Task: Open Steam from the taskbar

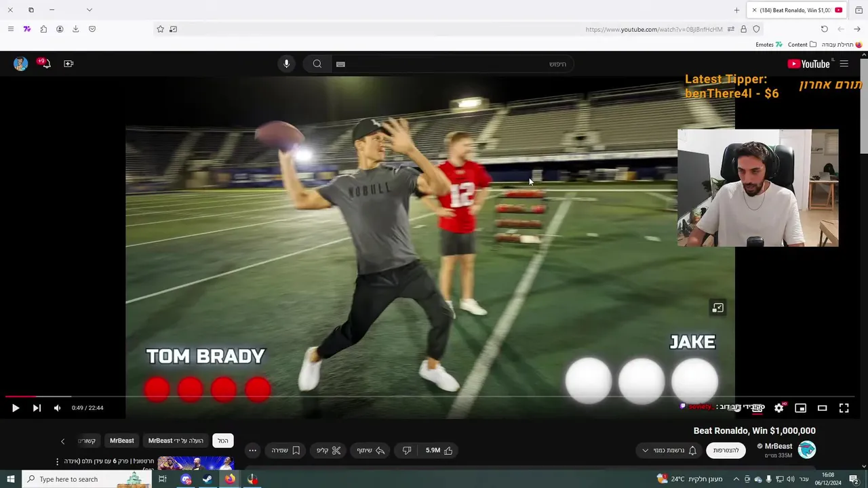Action: tap(208, 479)
